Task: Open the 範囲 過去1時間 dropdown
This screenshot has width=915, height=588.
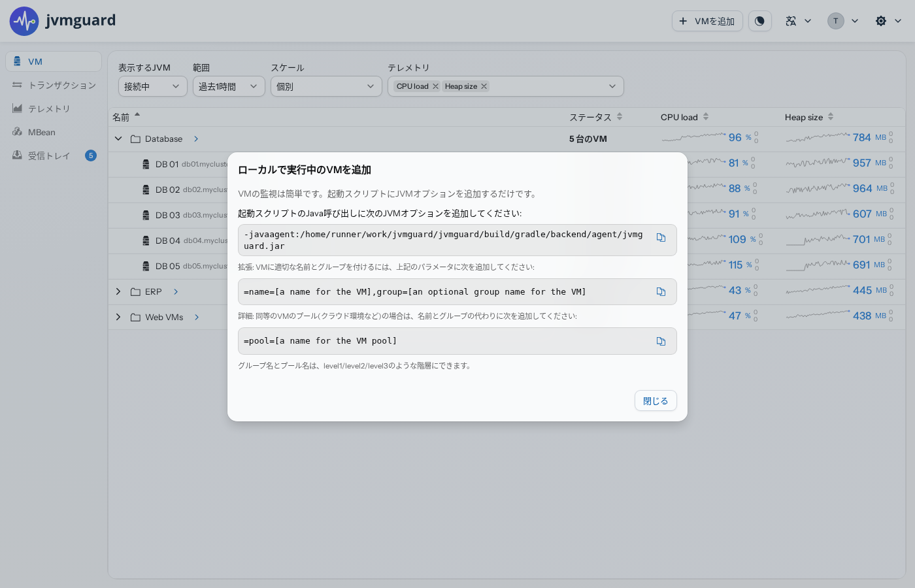Action: click(x=229, y=86)
